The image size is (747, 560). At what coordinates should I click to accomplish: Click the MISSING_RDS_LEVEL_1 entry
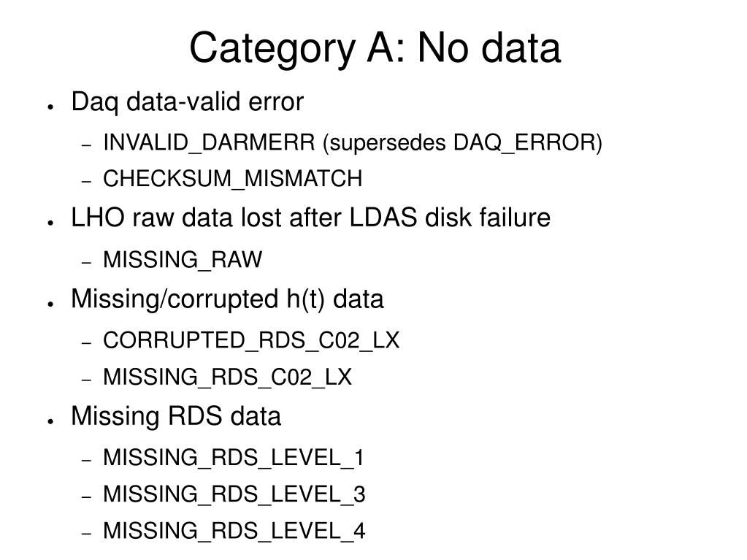tap(234, 458)
